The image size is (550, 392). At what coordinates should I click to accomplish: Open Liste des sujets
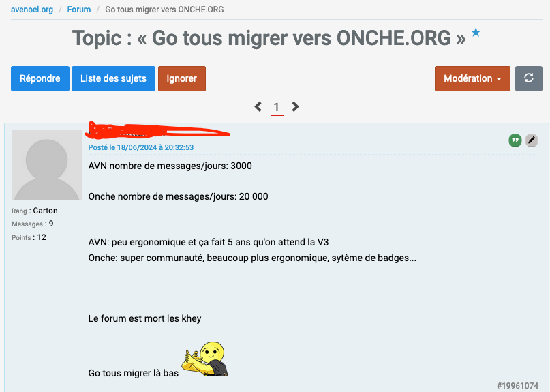coord(113,78)
